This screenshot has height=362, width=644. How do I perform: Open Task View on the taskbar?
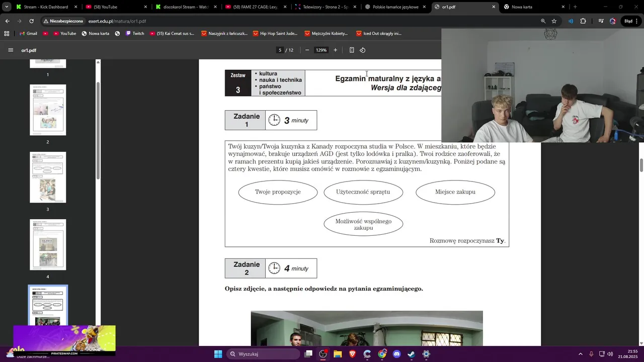click(308, 354)
